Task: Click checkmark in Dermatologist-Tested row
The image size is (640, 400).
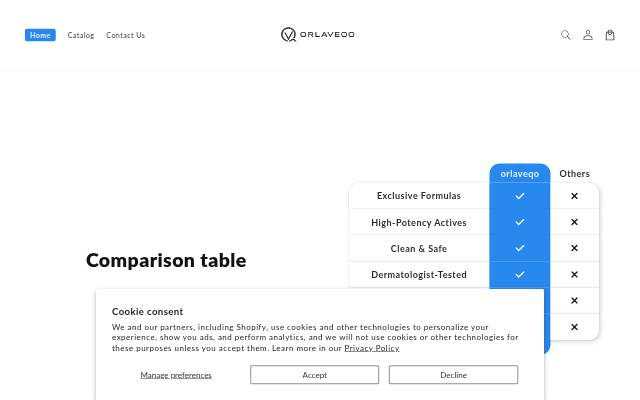Action: [x=520, y=274]
